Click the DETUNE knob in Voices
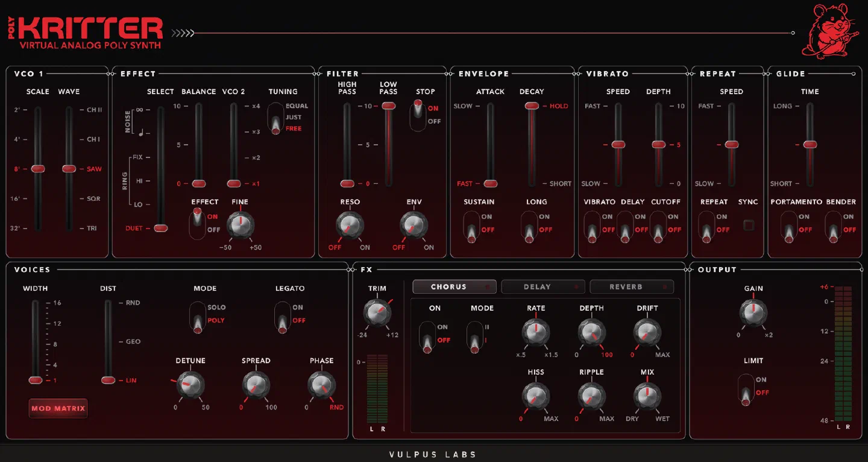Viewport: 868px width, 462px height. 190,385
